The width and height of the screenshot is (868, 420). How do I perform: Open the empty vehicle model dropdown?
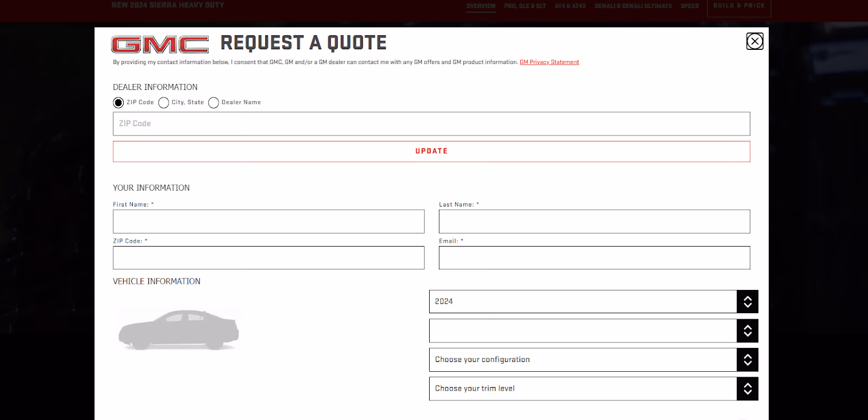click(593, 331)
